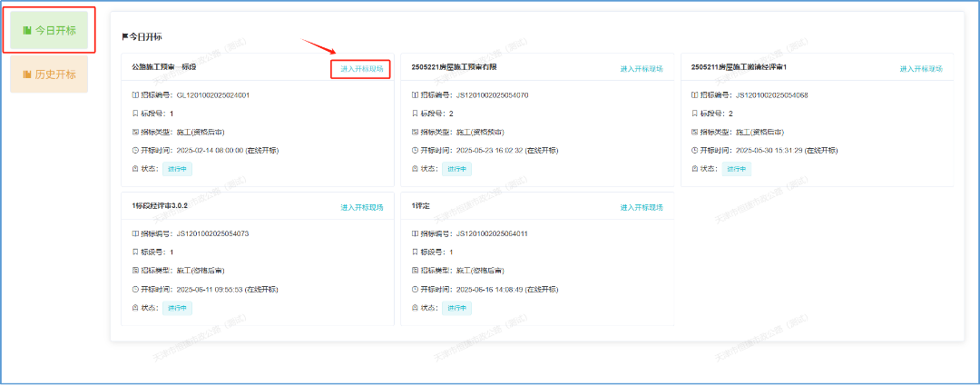This screenshot has height=386, width=980.
Task: Open 进入开标现场 for the 1评定 card
Action: [x=642, y=208]
